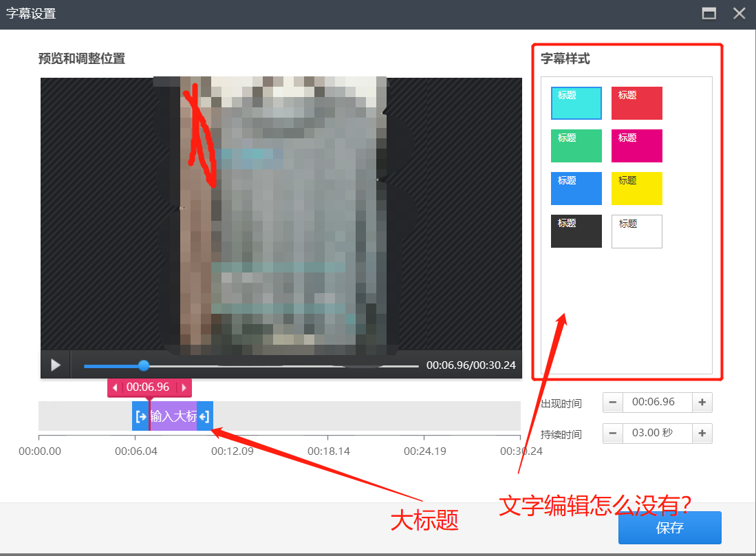Image resolution: width=756 pixels, height=556 pixels.
Task: Choose the magenta 标题 subtitle style
Action: (x=636, y=146)
